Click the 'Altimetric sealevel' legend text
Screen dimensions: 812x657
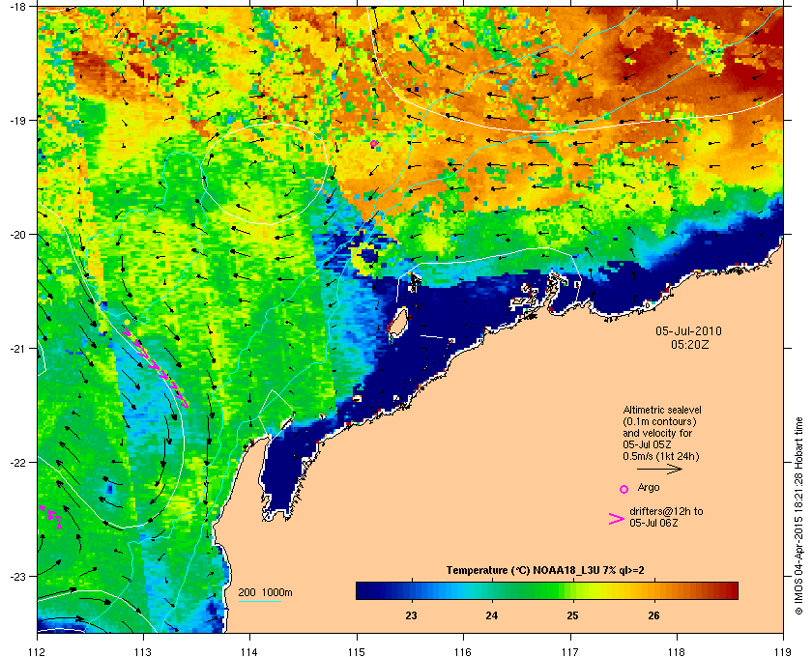(x=662, y=410)
